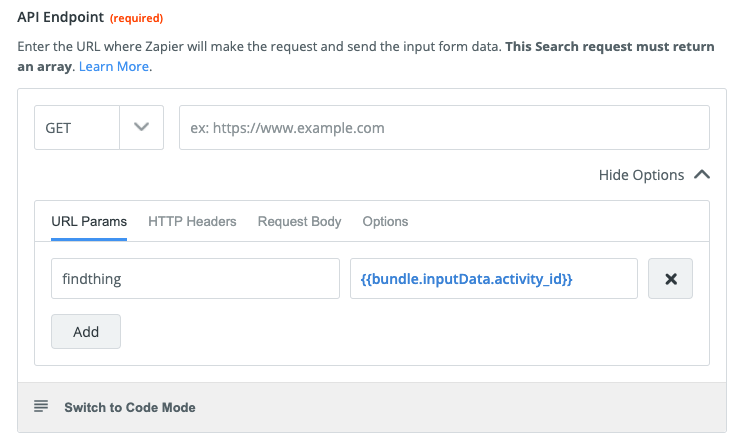The width and height of the screenshot is (731, 438).
Task: Collapse options using the chevron-up icon
Action: (702, 175)
